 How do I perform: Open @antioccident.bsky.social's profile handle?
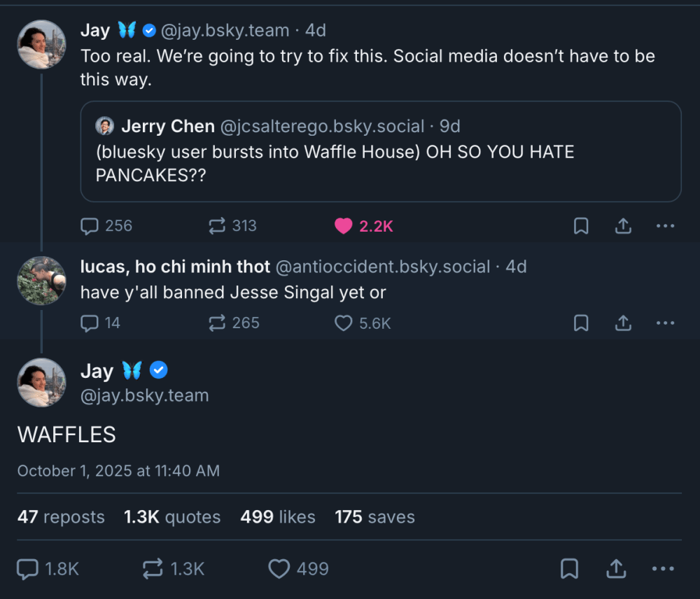[384, 267]
